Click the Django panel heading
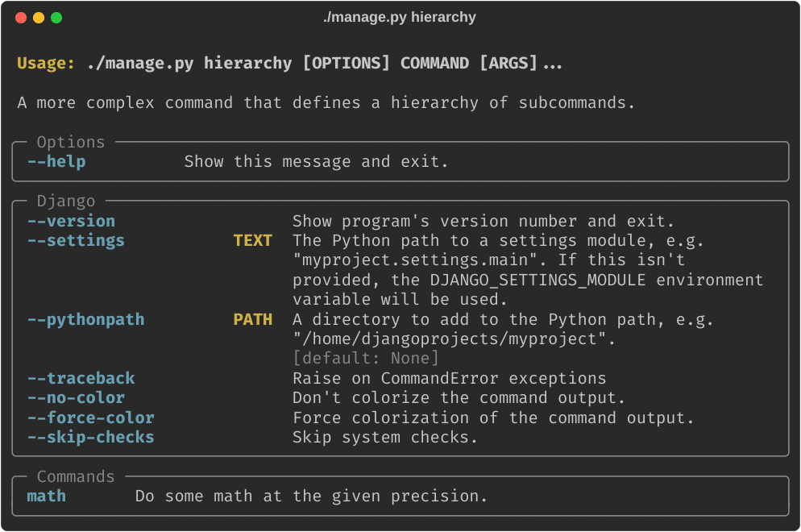This screenshot has height=532, width=801. click(66, 201)
